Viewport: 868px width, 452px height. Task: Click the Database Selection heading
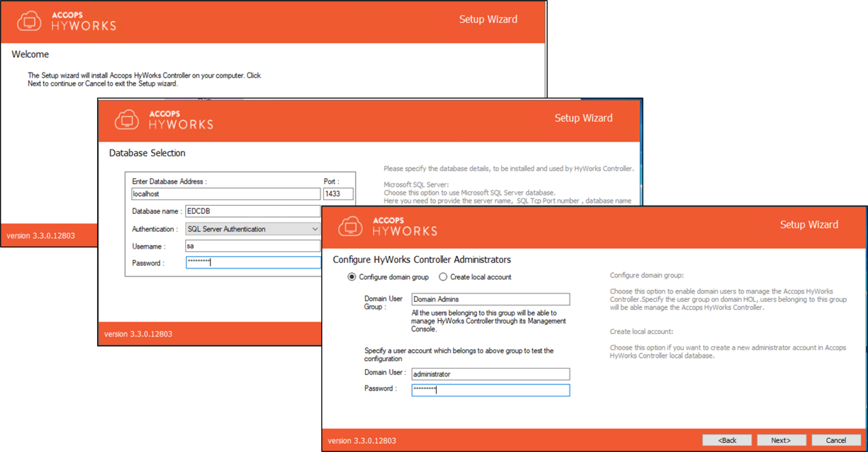(147, 153)
